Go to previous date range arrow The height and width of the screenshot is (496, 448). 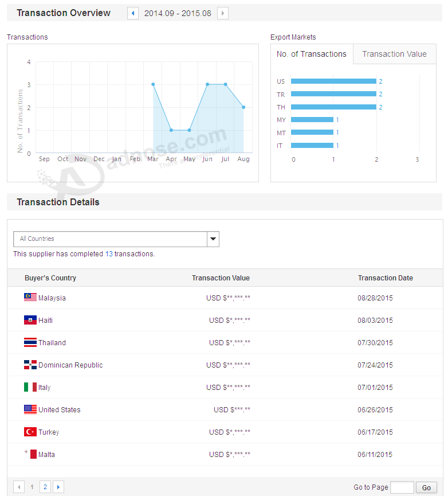click(133, 13)
